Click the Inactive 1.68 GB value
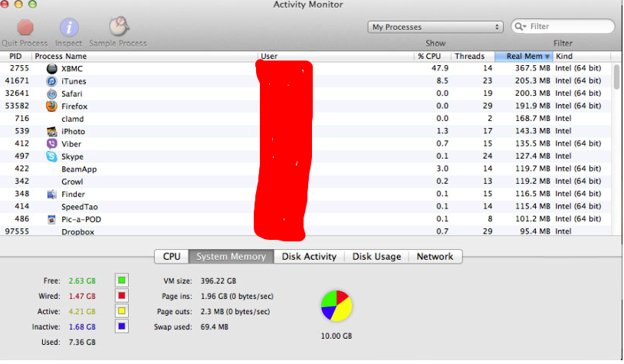 coord(82,327)
